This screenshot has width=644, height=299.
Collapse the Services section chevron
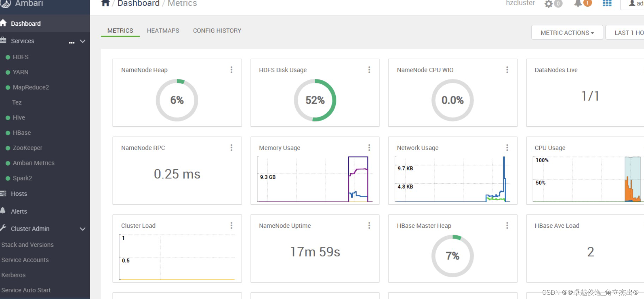point(83,41)
